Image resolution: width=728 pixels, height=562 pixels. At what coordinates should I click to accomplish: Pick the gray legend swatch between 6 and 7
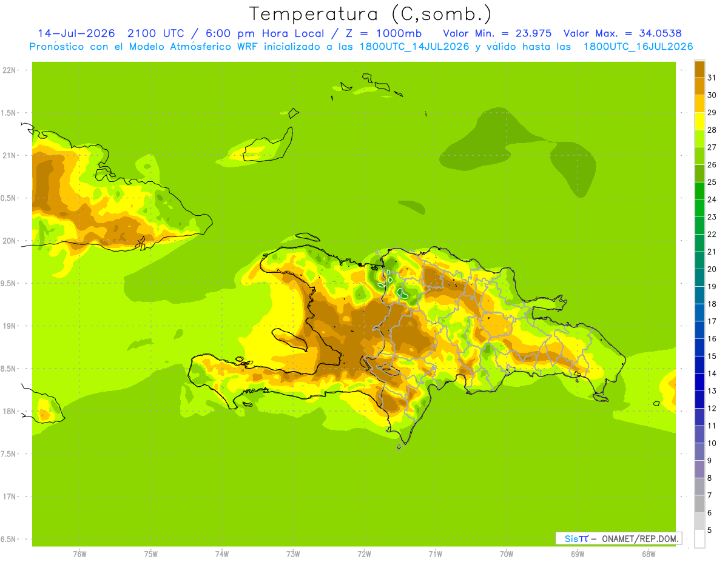pyautogui.click(x=699, y=504)
